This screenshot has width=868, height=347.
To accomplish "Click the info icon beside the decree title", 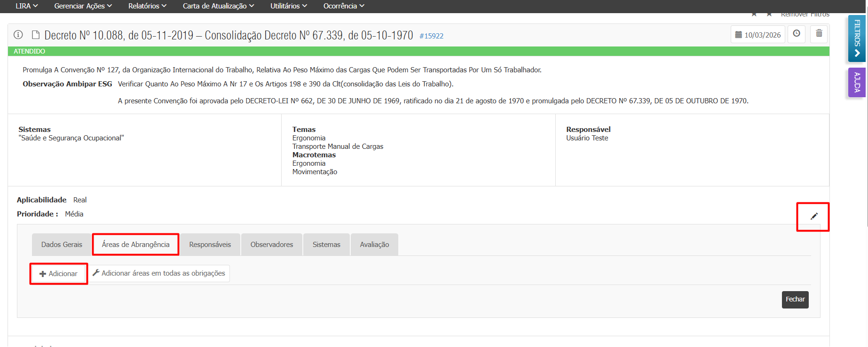I will pyautogui.click(x=18, y=35).
